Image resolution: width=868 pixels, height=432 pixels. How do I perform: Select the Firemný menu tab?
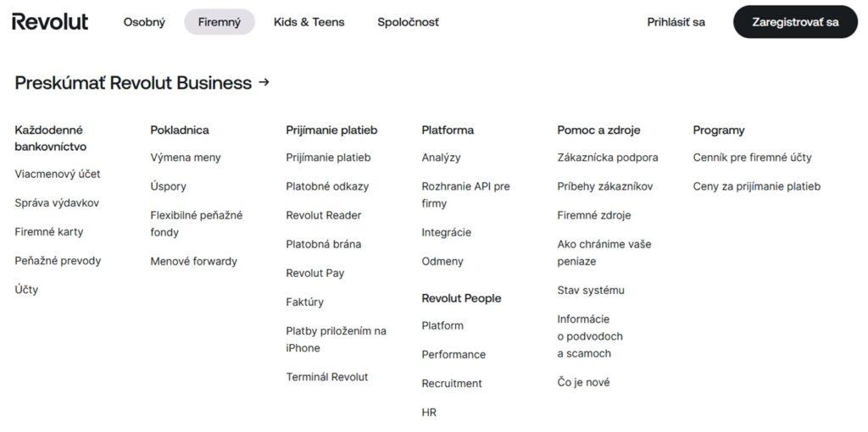pyautogui.click(x=220, y=22)
